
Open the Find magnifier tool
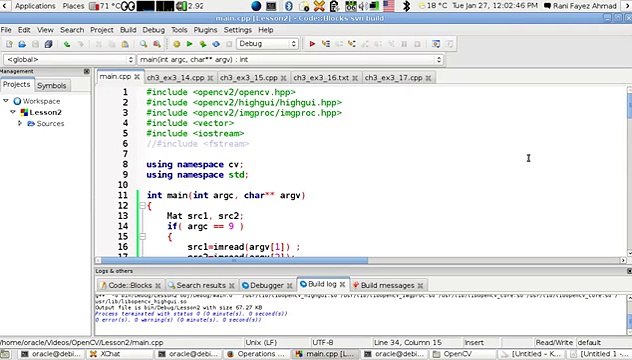[143, 44]
